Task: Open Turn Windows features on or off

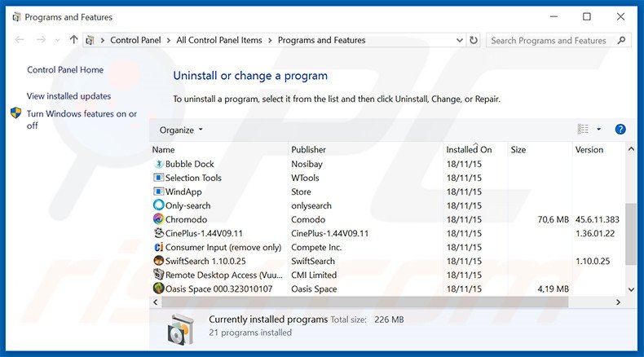Action: pos(82,120)
